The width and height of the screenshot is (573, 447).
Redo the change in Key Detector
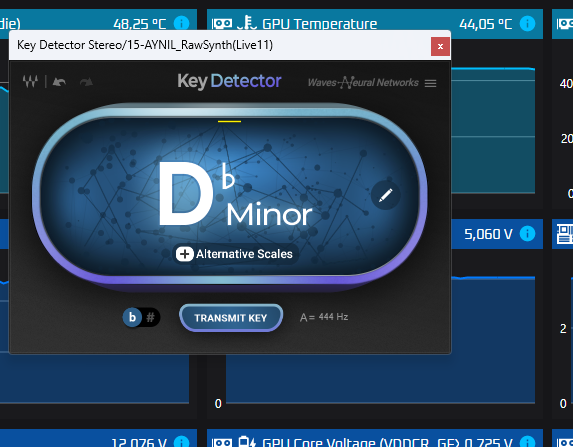tap(86, 82)
